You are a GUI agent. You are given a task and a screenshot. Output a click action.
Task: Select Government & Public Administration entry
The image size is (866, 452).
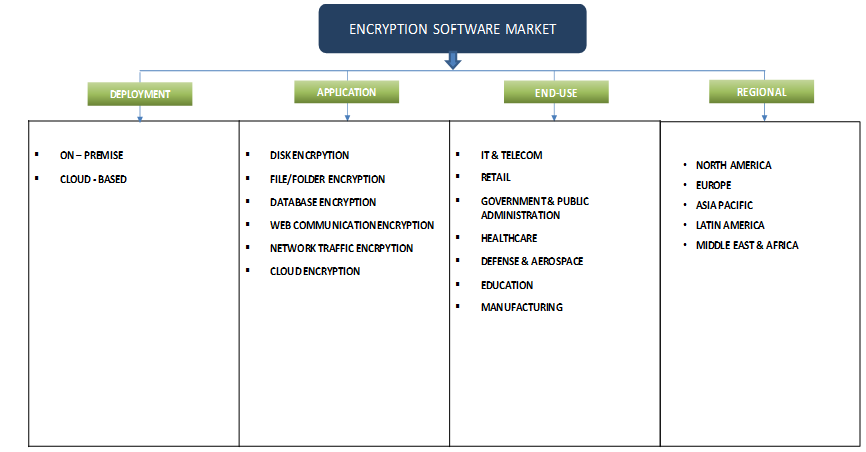tap(534, 208)
